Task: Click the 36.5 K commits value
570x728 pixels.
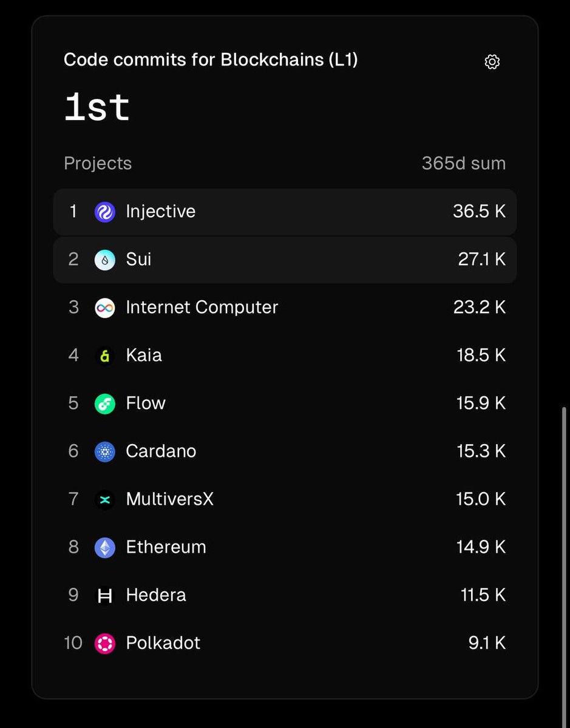Action: 479,211
